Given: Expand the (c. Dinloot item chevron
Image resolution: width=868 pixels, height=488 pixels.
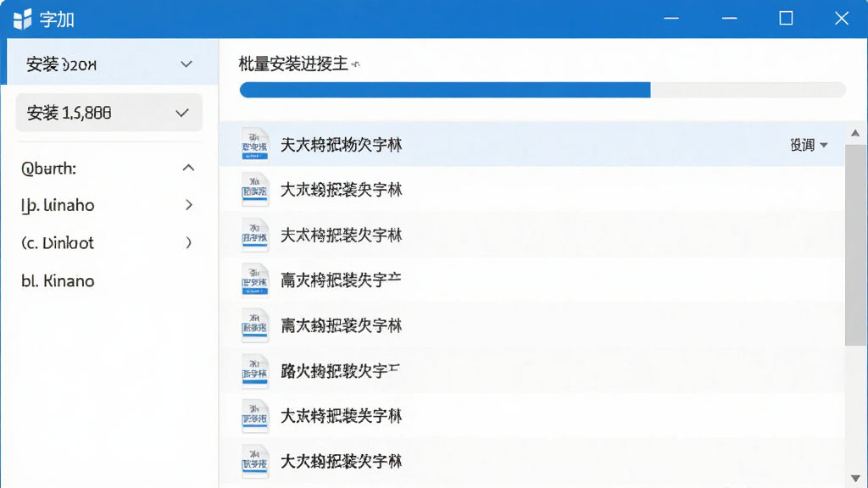Looking at the screenshot, I should [x=189, y=243].
